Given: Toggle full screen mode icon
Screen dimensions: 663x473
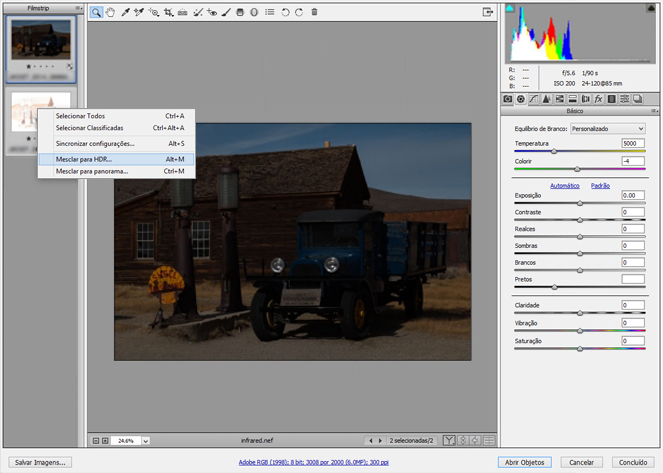Looking at the screenshot, I should pos(488,13).
